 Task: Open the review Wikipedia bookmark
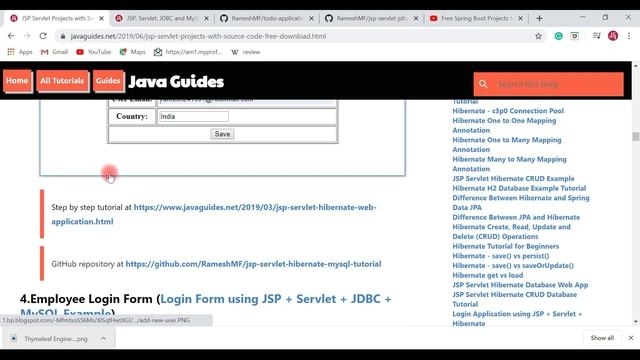(245, 52)
